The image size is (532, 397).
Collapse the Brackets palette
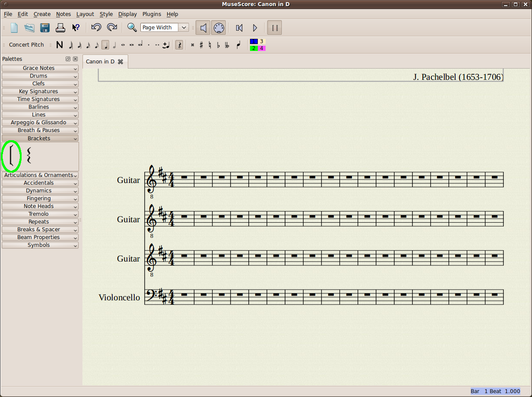point(40,138)
